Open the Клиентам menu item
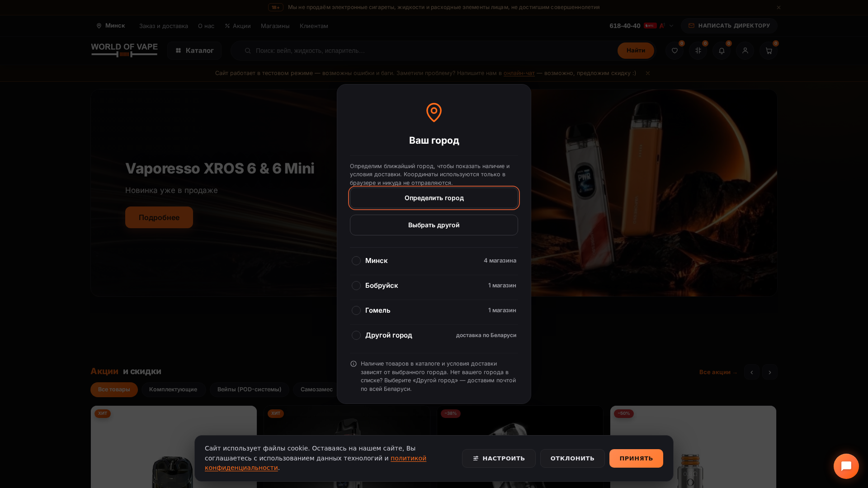The width and height of the screenshot is (868, 488). 314,26
